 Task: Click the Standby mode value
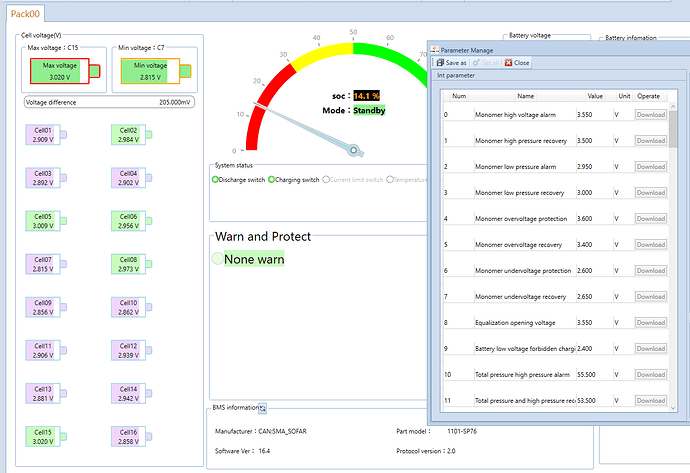click(369, 110)
